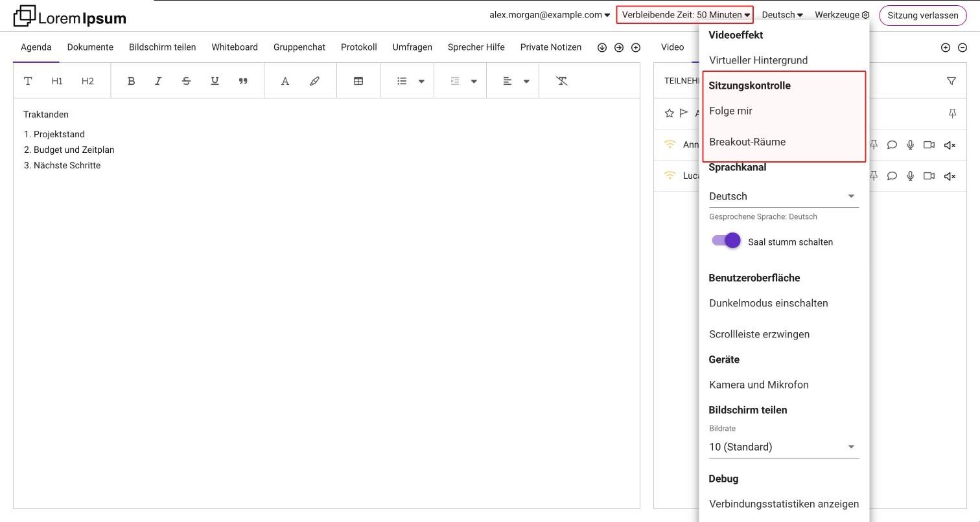Select the highlighter tool
Screen dimensions: 980x522
tap(314, 81)
